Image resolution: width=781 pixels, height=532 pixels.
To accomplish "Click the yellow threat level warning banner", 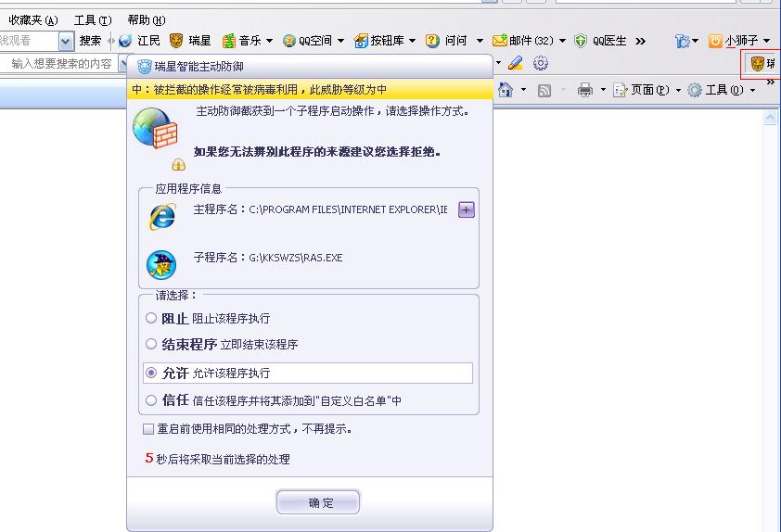I will pyautogui.click(x=310, y=90).
